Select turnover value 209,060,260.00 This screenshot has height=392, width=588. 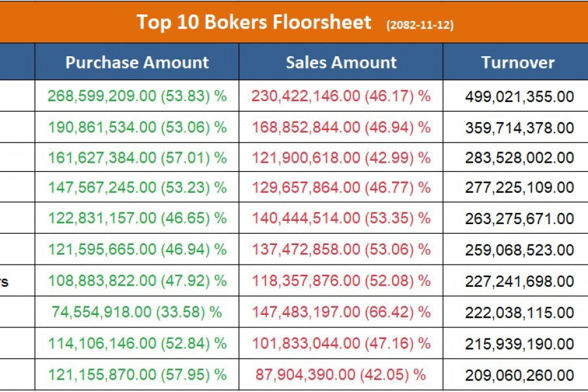pos(519,375)
